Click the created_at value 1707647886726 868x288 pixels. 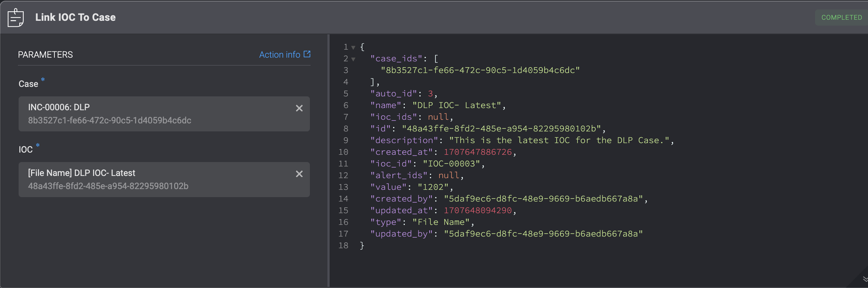[x=478, y=152]
